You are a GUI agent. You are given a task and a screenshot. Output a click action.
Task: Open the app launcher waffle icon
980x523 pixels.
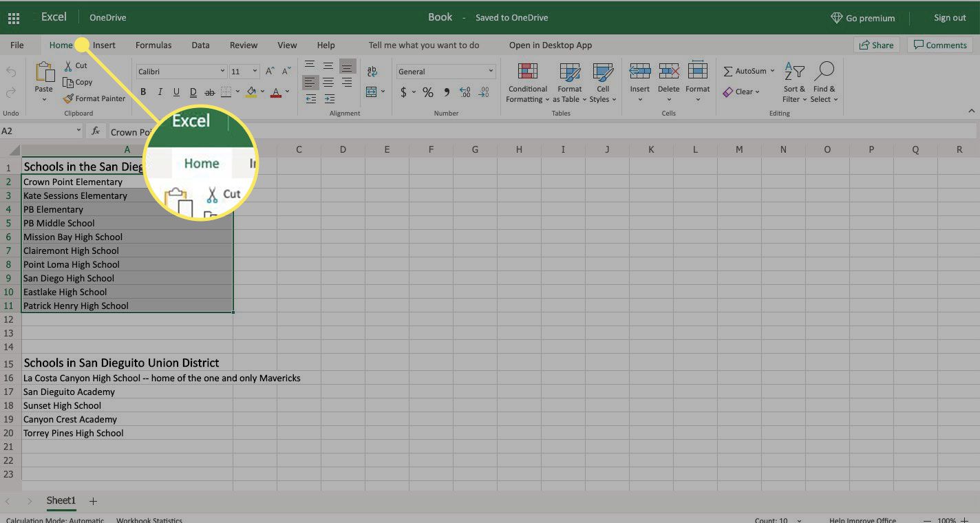pyautogui.click(x=14, y=18)
